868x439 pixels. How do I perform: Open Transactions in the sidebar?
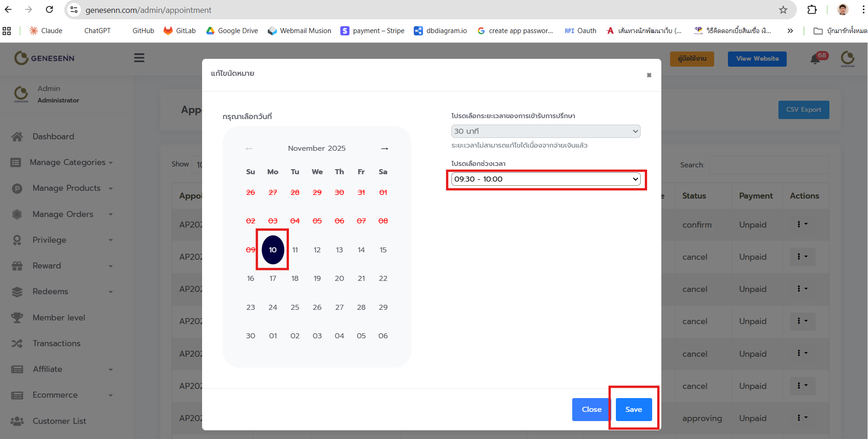click(x=56, y=343)
